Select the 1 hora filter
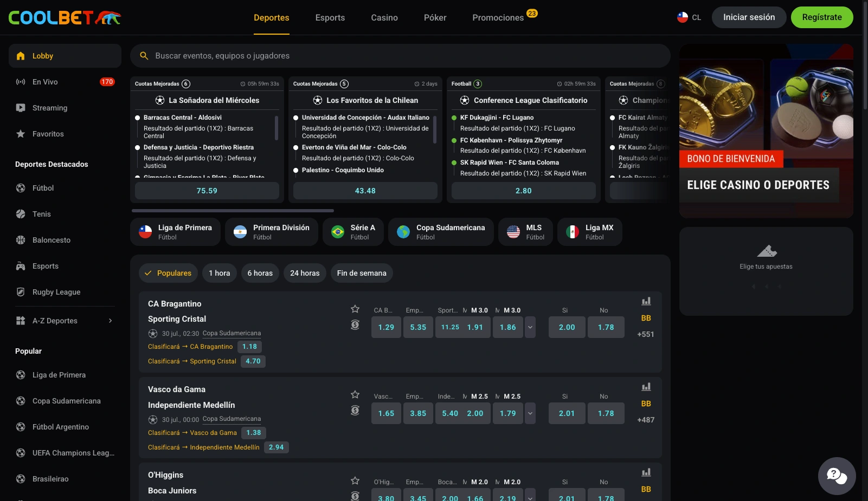868x501 pixels. pyautogui.click(x=220, y=273)
